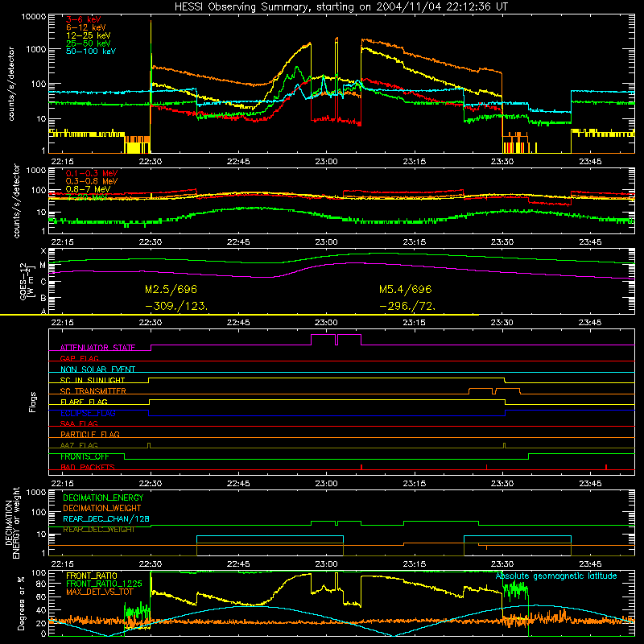Select the SC_IN_SUNLIGHT flag label
This screenshot has height=644, width=644.
pos(93,380)
